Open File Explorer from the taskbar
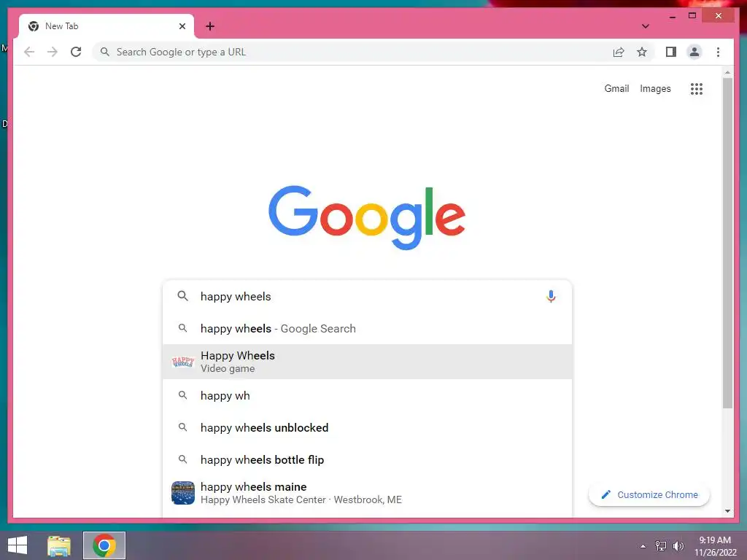The width and height of the screenshot is (747, 560). click(59, 545)
